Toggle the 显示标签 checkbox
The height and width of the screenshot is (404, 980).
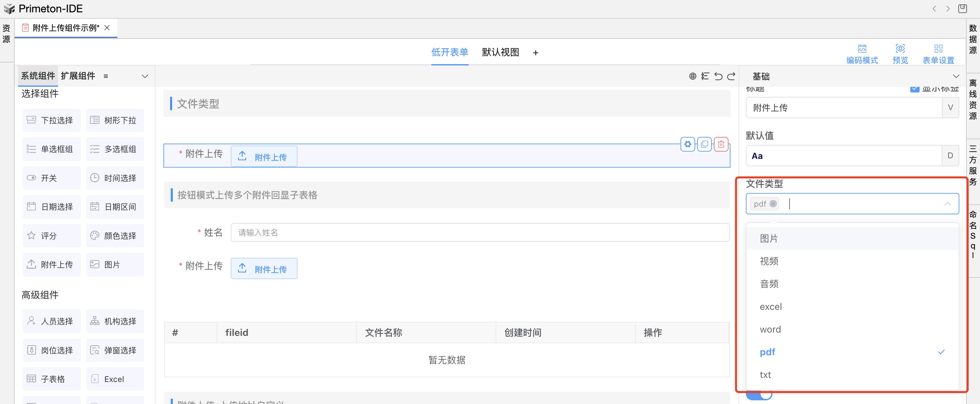(915, 89)
